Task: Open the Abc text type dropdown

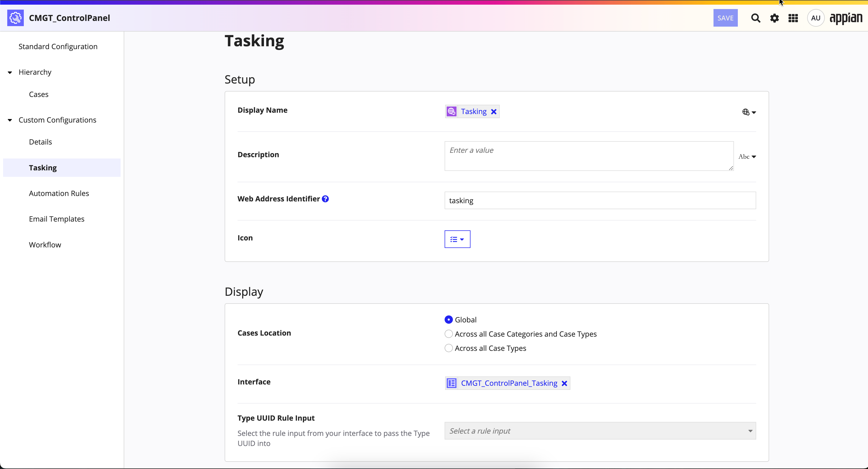Action: pyautogui.click(x=747, y=157)
